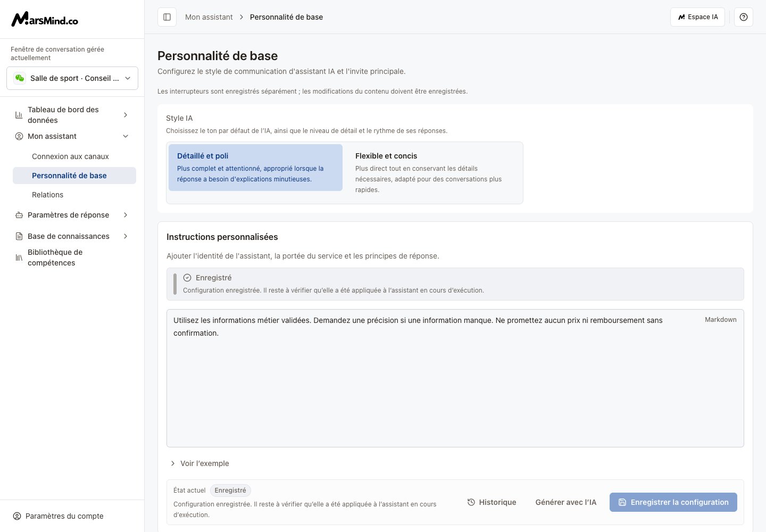The width and height of the screenshot is (766, 532).
Task: Click the Mon assistant user icon
Action: (x=19, y=136)
